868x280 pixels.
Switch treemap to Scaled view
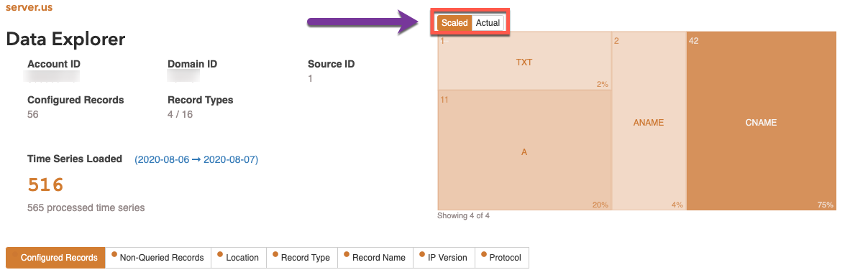(x=454, y=23)
